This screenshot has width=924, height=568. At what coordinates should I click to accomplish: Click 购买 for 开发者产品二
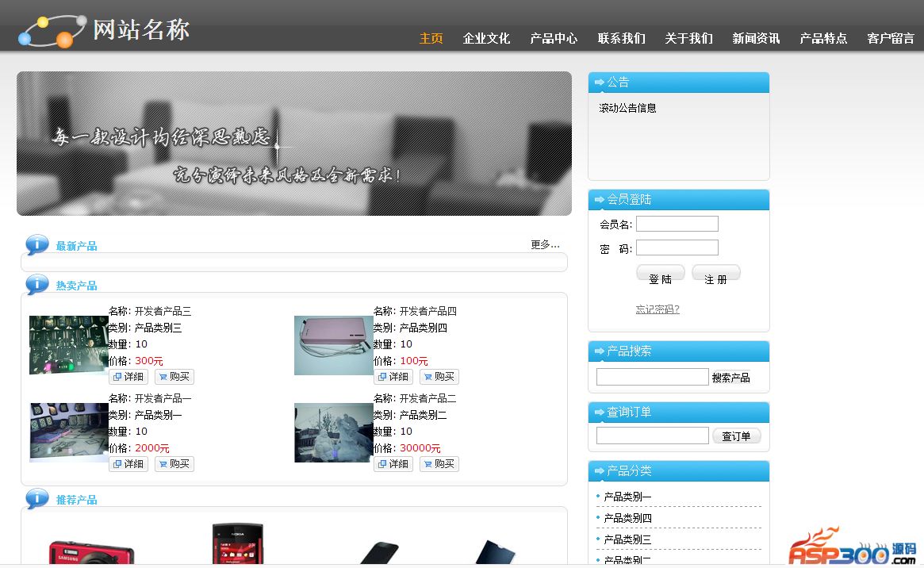439,464
